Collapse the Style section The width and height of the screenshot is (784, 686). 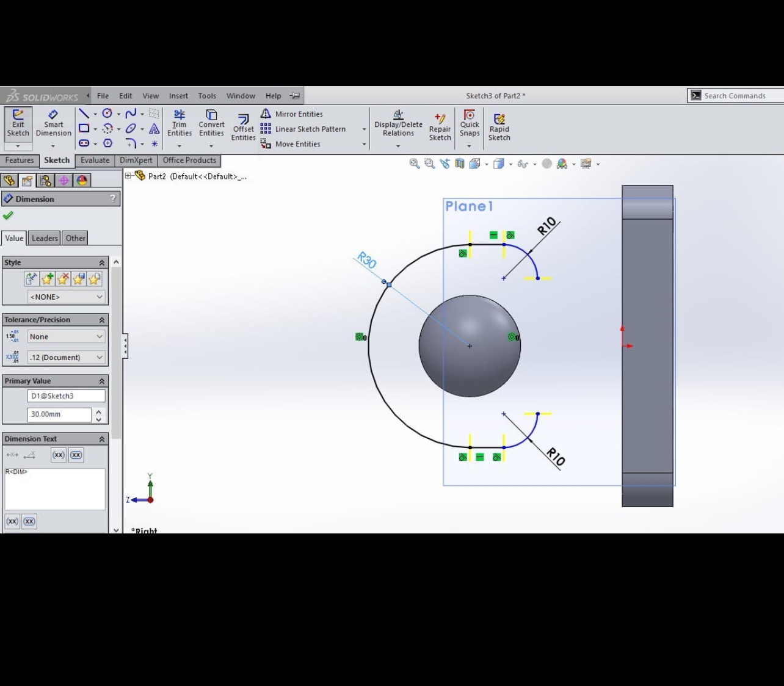[x=102, y=262]
